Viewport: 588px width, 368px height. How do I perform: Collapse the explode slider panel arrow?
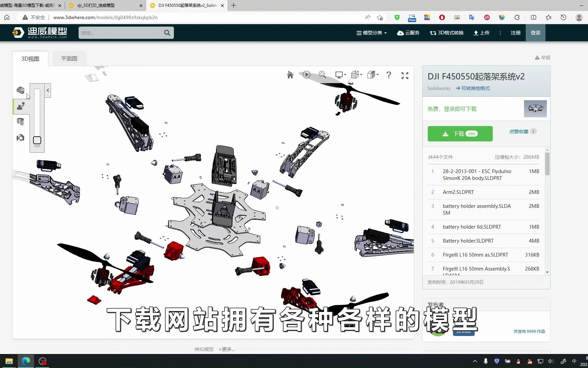48,90
